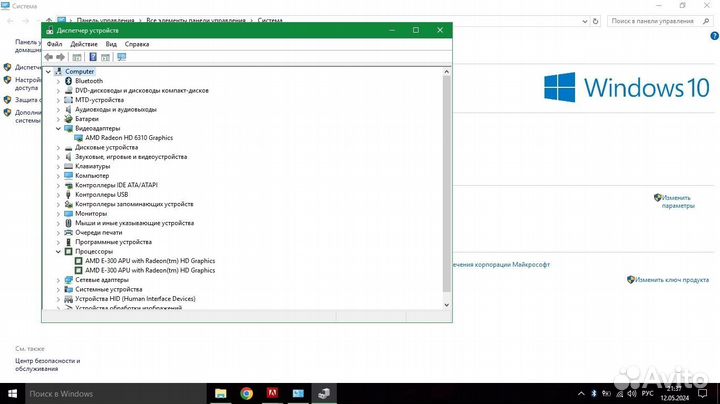Open Adobe app from the taskbar
720x404 pixels.
coord(272,393)
